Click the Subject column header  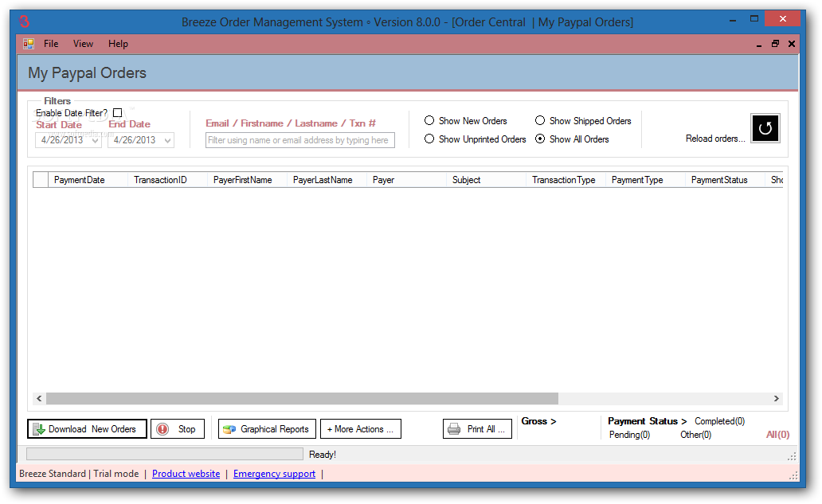(x=487, y=180)
